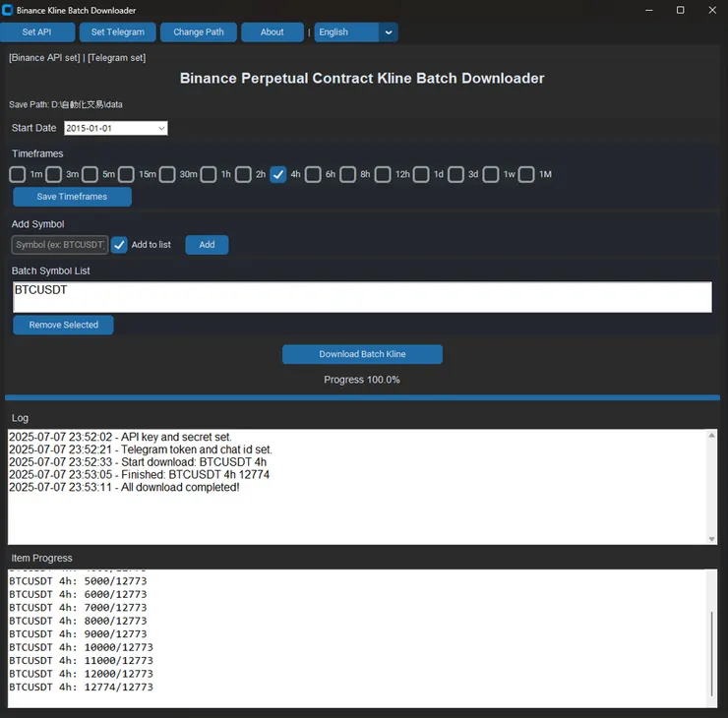Click log line 'All download completed!'
This screenshot has width=728, height=718.
(x=124, y=487)
